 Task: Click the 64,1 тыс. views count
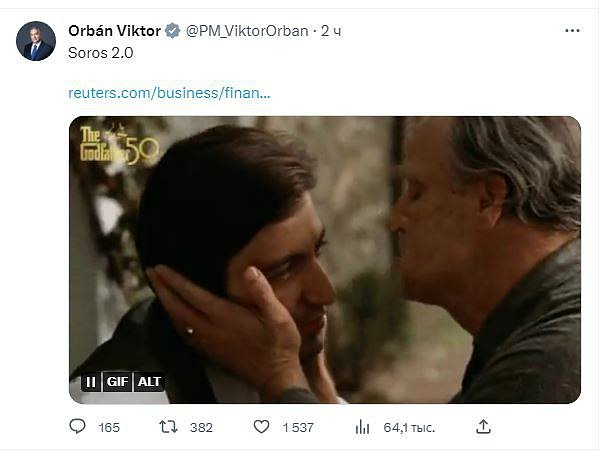(x=409, y=428)
